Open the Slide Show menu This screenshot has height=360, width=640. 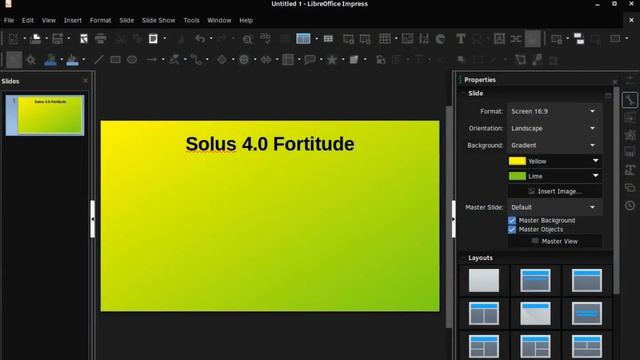pos(158,20)
